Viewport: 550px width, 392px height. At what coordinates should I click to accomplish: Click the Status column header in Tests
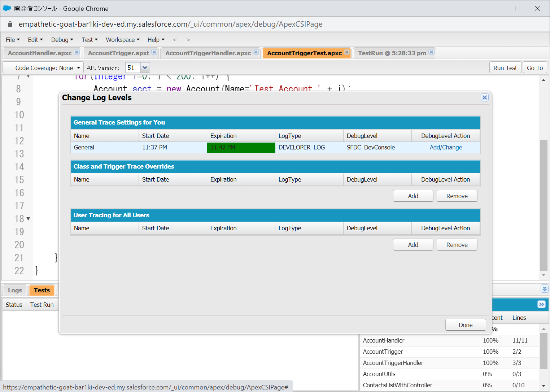pyautogui.click(x=14, y=305)
